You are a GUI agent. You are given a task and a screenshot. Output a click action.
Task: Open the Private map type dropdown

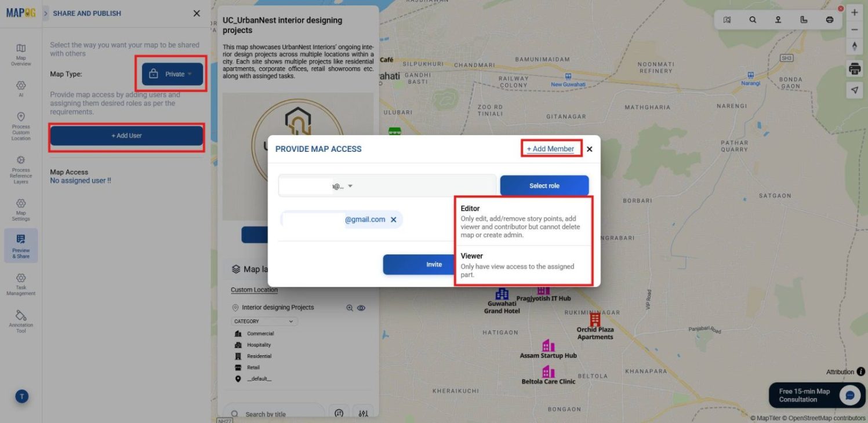[x=173, y=74]
